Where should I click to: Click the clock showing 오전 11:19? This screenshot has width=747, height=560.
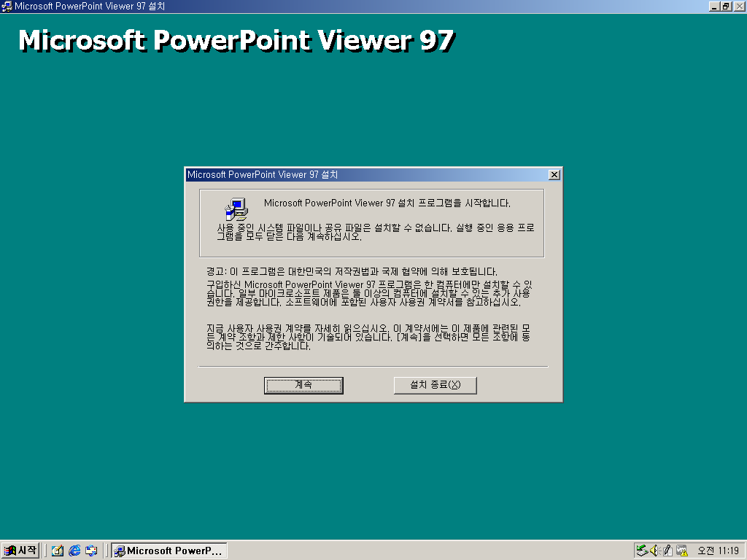718,551
